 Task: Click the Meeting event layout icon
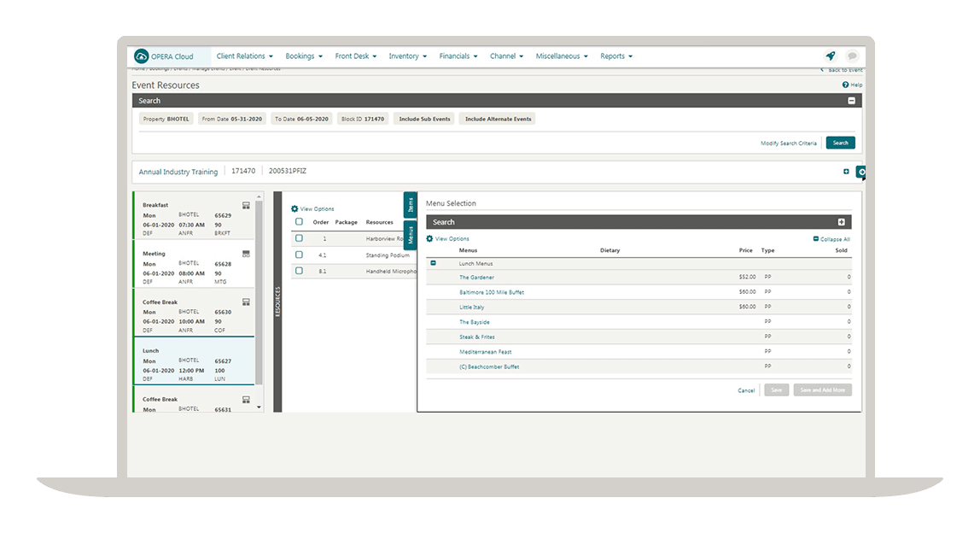click(246, 254)
